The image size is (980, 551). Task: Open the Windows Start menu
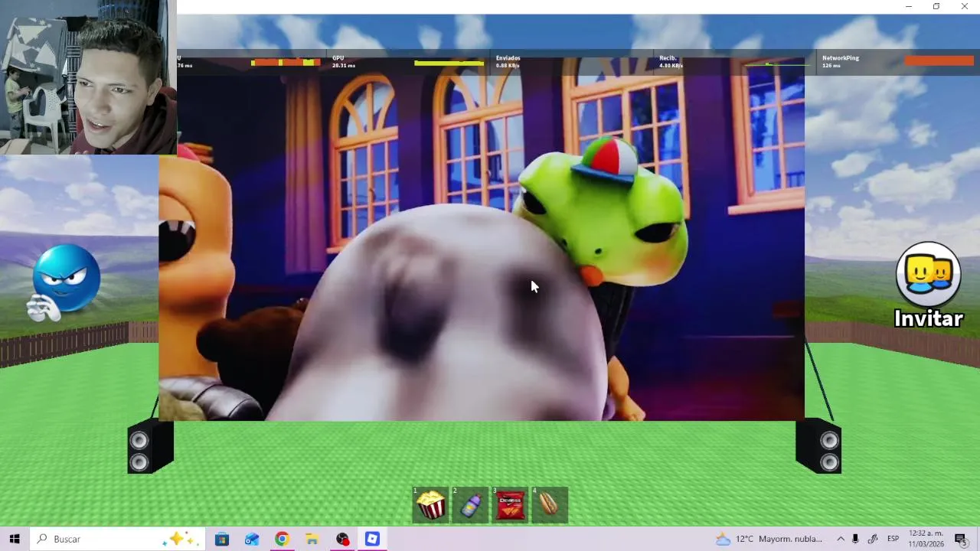point(15,539)
